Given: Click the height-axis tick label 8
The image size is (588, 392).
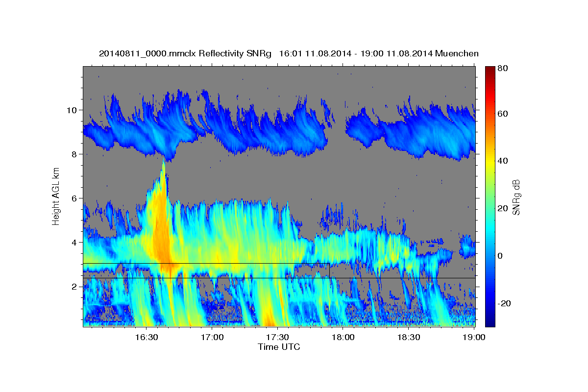Looking at the screenshot, I should [74, 154].
